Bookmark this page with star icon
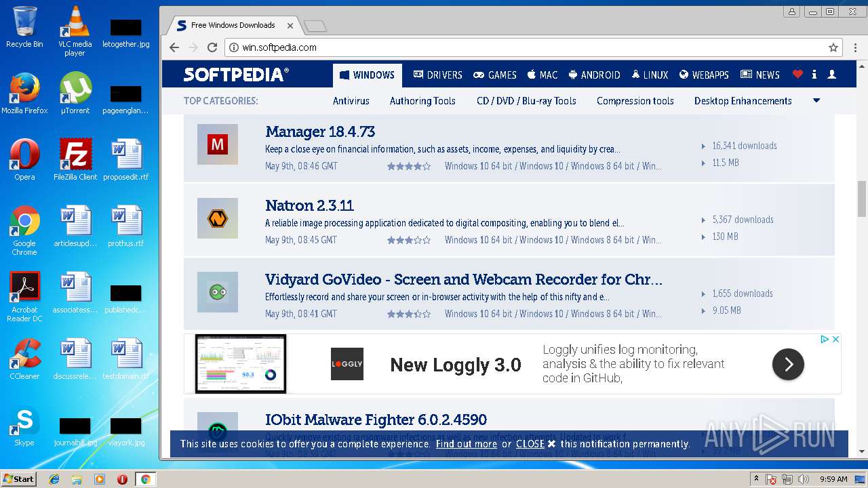The width and height of the screenshot is (868, 488). click(x=833, y=47)
